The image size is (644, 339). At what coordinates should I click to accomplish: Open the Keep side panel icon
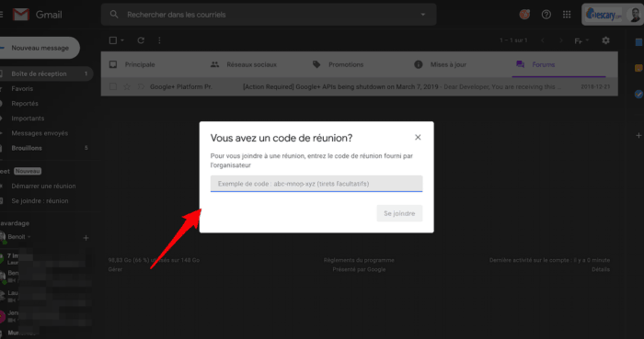pos(638,68)
